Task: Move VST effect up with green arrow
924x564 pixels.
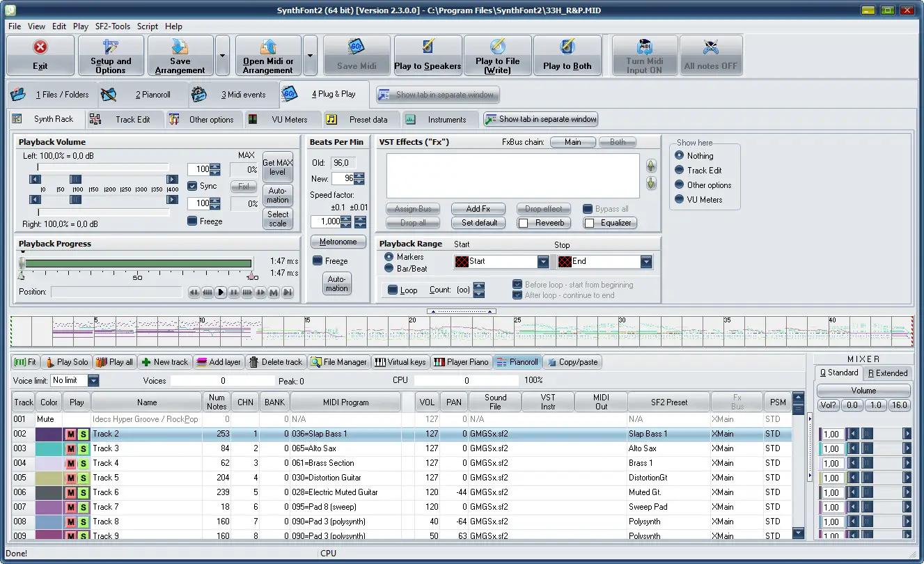Action: click(x=651, y=166)
